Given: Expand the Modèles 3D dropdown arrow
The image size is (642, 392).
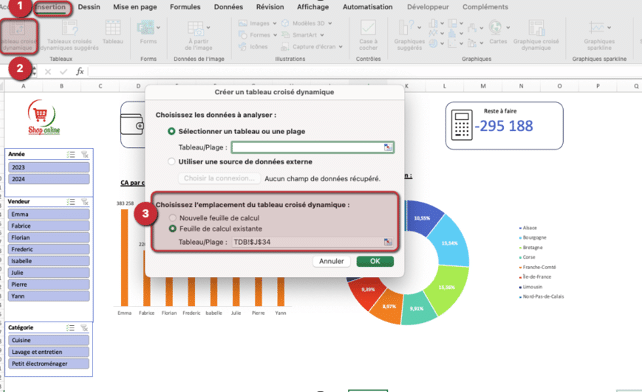Looking at the screenshot, I should click(x=330, y=23).
